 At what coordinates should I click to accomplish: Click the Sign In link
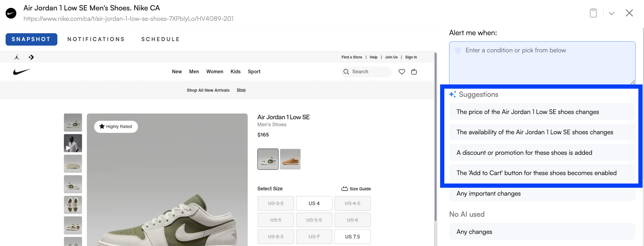pos(411,57)
